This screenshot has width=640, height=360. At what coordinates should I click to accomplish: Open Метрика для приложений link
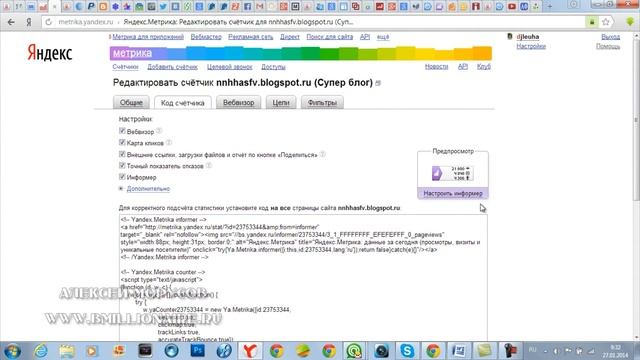tap(148, 37)
